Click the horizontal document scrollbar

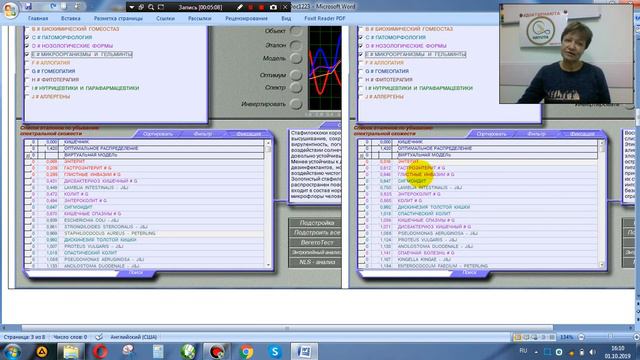coord(287,328)
